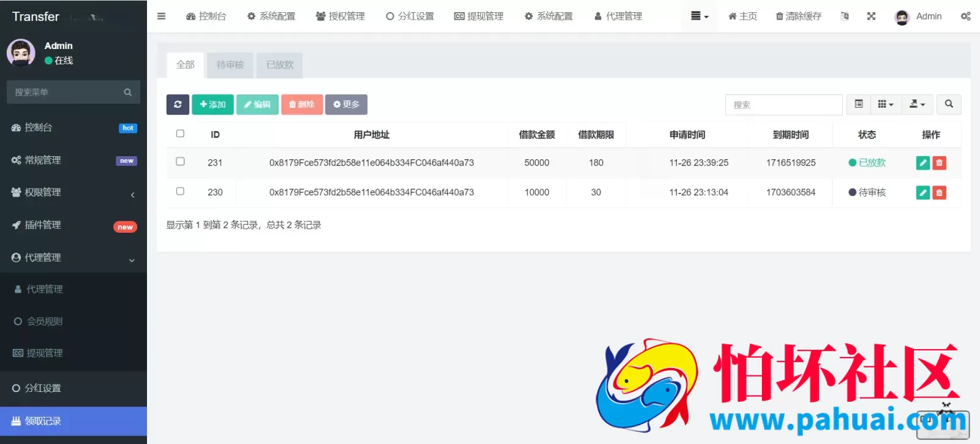The image size is (980, 444).
Task: Click the table 搜索 input field
Action: point(784,105)
